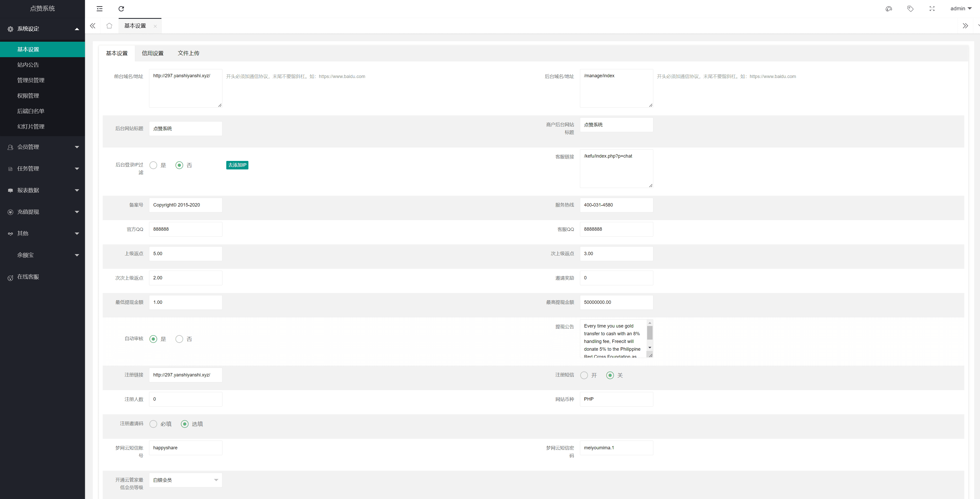Click the refresh icon in top bar
This screenshot has width=980, height=499.
[x=121, y=9]
